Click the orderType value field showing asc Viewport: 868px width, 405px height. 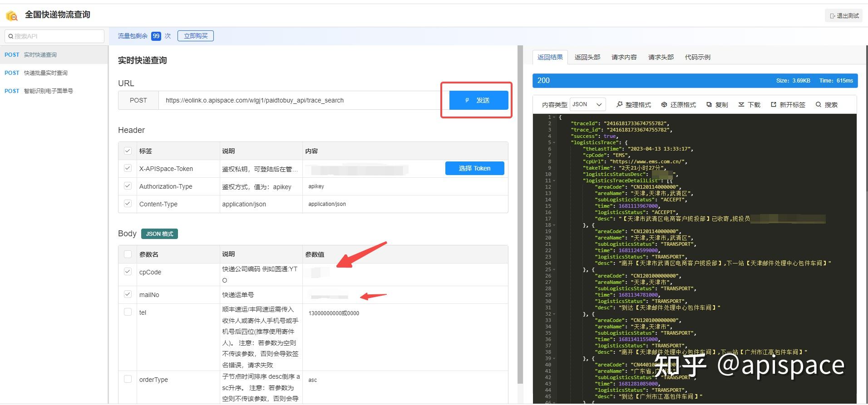click(405, 380)
